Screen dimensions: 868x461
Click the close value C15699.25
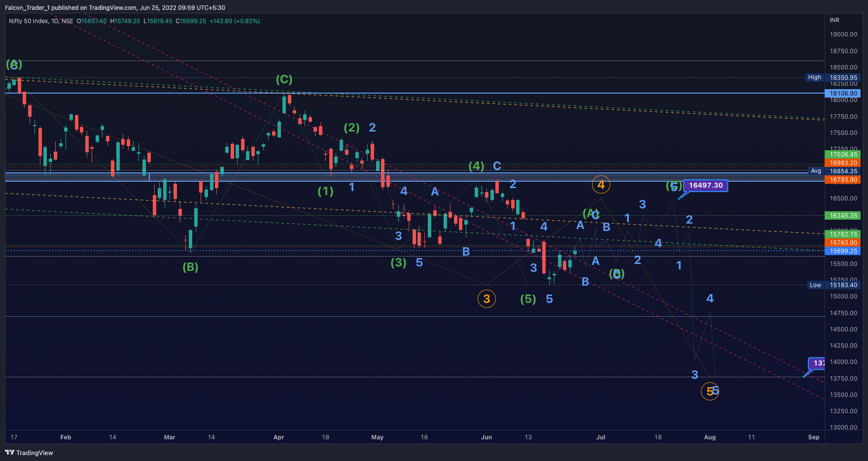point(191,21)
